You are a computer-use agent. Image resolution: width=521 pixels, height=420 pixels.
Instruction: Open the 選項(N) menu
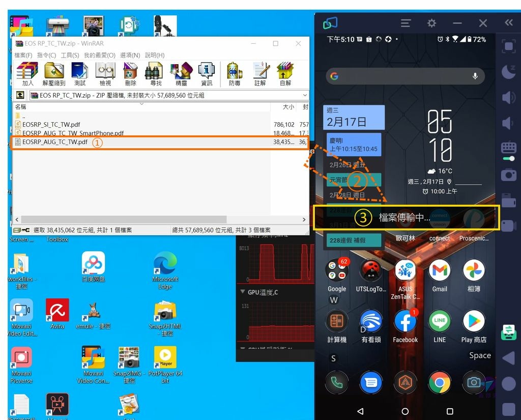(x=130, y=55)
